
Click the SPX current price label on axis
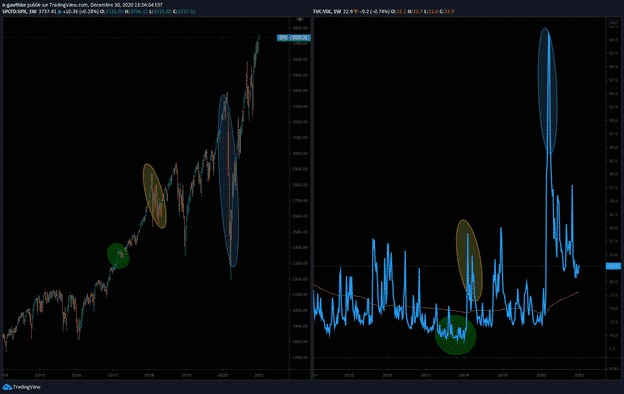(294, 38)
